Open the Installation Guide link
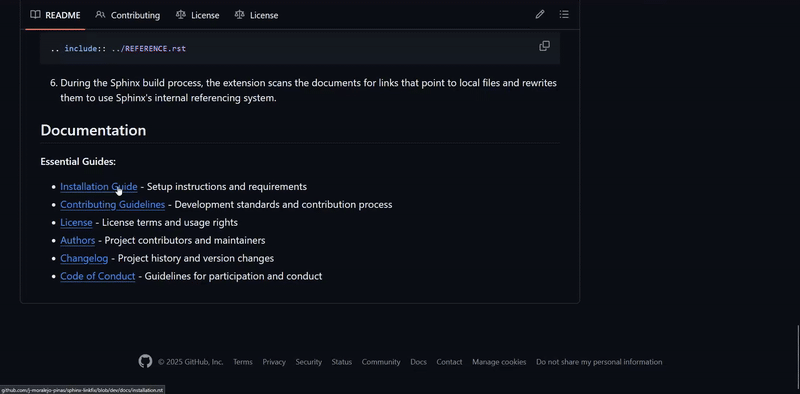This screenshot has width=800, height=394. pyautogui.click(x=98, y=187)
